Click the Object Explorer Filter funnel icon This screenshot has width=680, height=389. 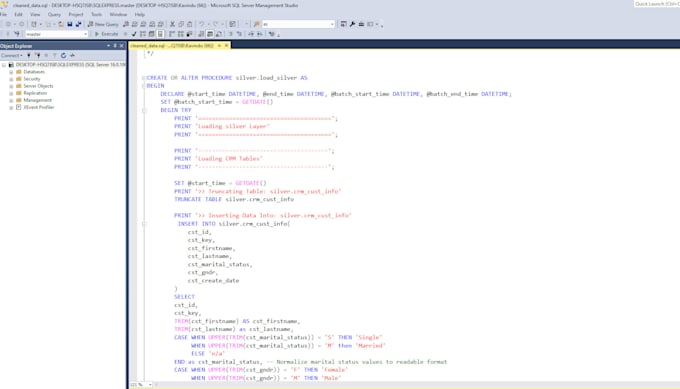pyautogui.click(x=55, y=56)
